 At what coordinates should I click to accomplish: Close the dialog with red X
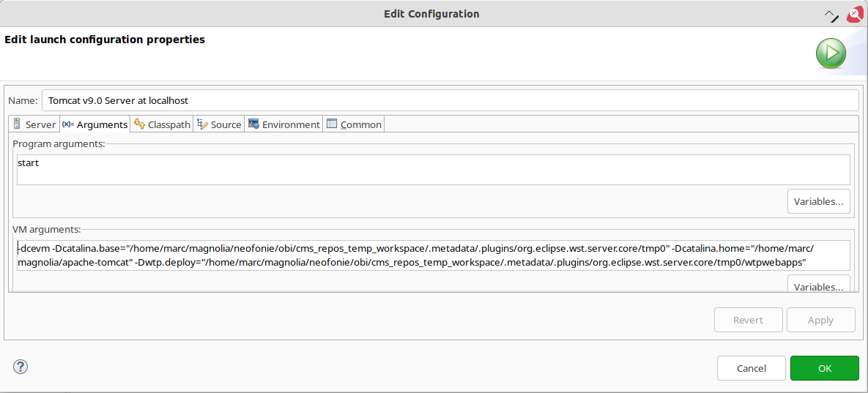coord(856,15)
